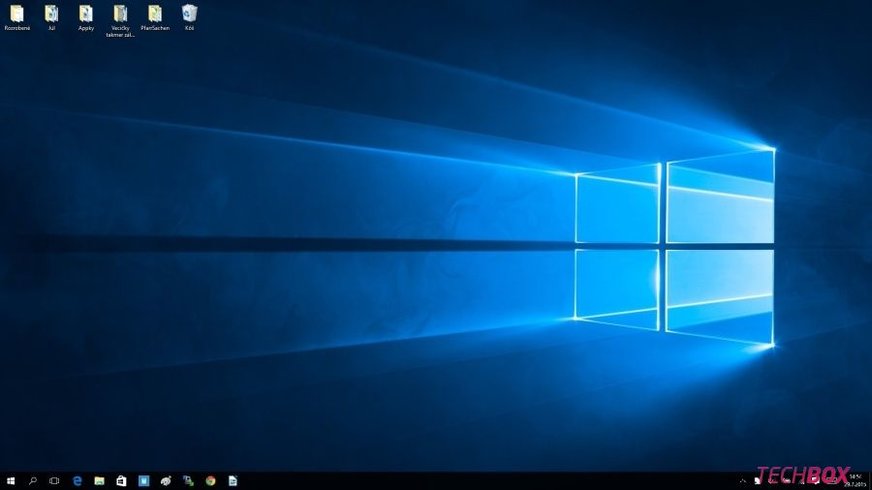This screenshot has width=872, height=490.
Task: Launch Microsoft Edge from the taskbar
Action: tap(77, 481)
